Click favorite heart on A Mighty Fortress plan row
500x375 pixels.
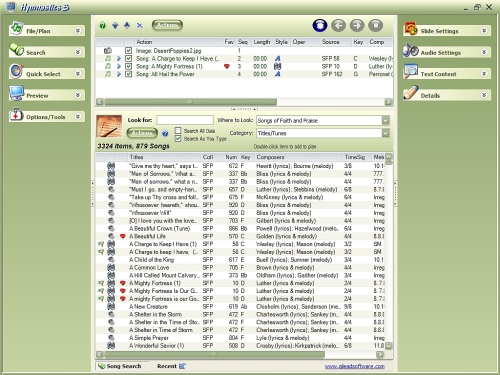tap(227, 66)
